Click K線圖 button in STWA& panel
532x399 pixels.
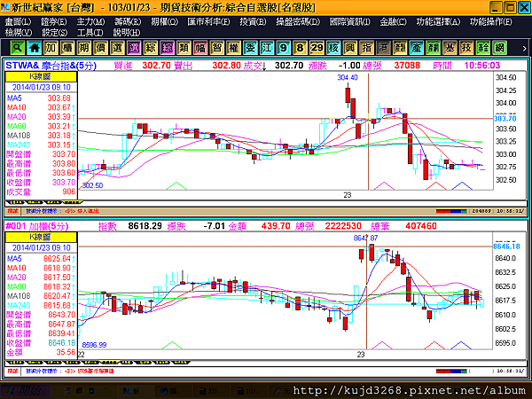(41, 76)
